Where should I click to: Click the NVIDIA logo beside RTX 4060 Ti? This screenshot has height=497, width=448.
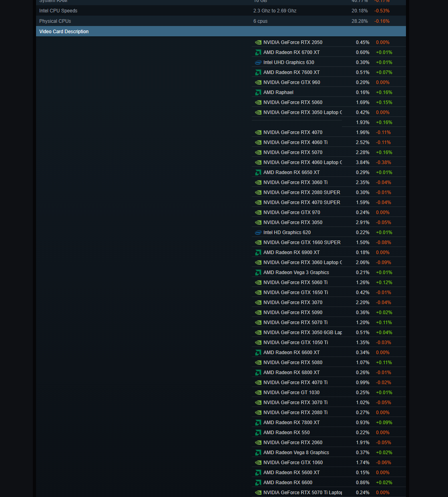(x=258, y=142)
